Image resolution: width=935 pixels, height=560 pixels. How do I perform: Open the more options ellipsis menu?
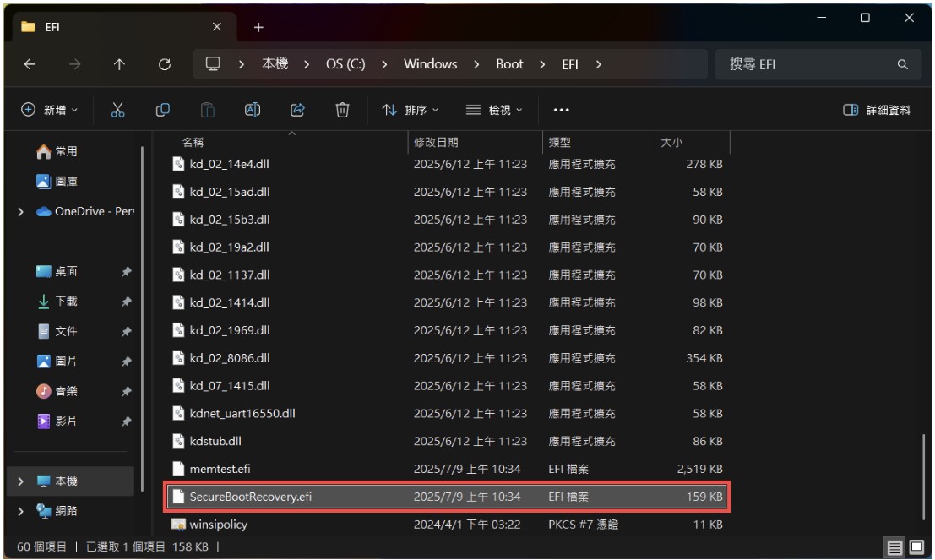tap(561, 110)
